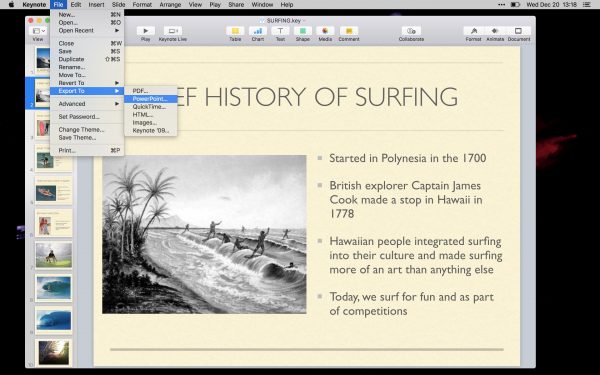Choose Duplicate from File menu

pos(87,59)
